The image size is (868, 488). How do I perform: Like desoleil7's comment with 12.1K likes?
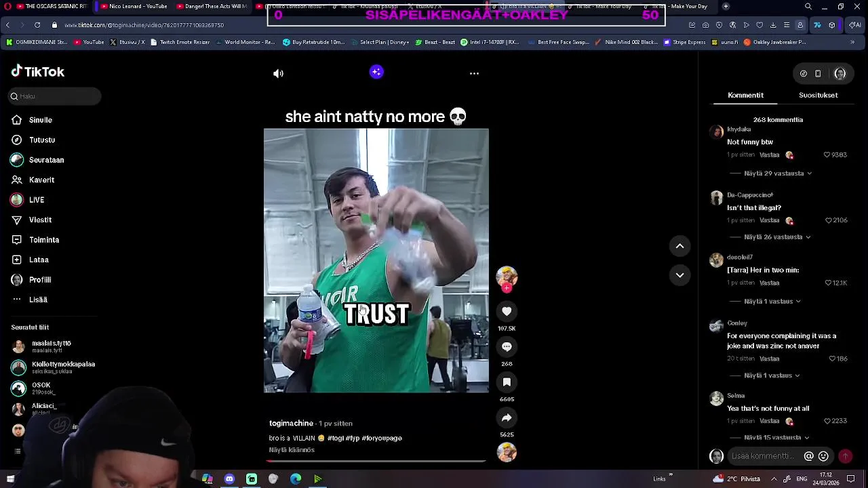[827, 283]
